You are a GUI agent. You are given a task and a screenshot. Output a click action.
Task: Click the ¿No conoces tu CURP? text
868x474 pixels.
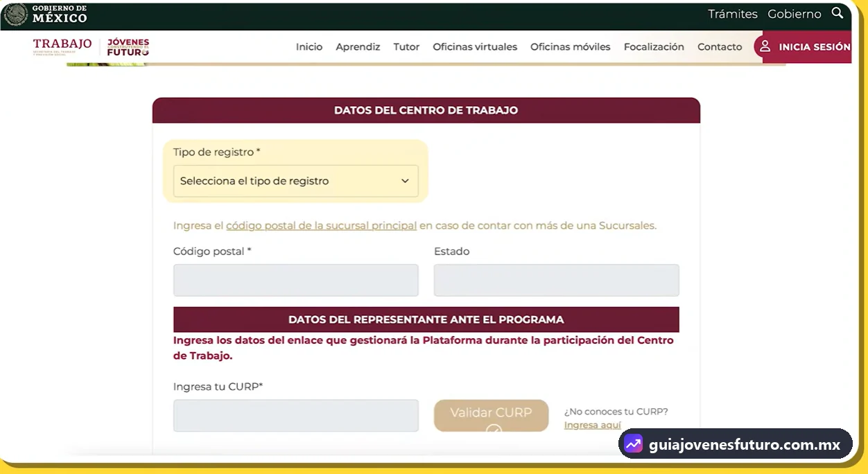coord(616,411)
